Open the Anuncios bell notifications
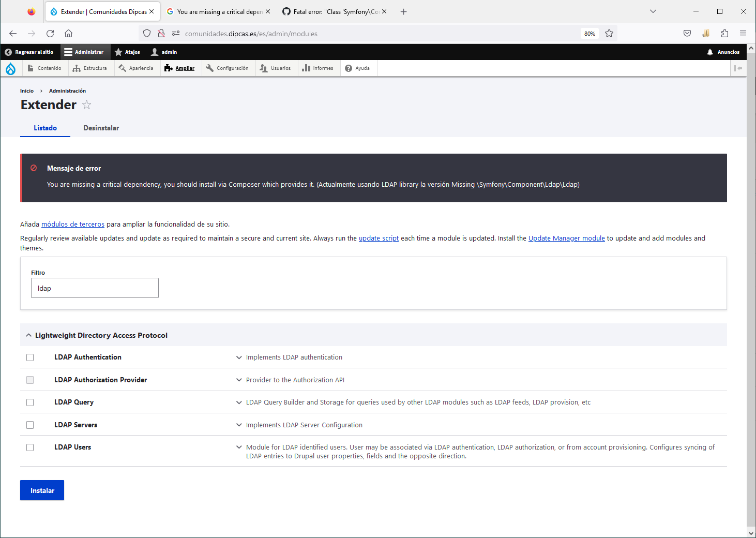Image resolution: width=756 pixels, height=538 pixels. point(723,52)
